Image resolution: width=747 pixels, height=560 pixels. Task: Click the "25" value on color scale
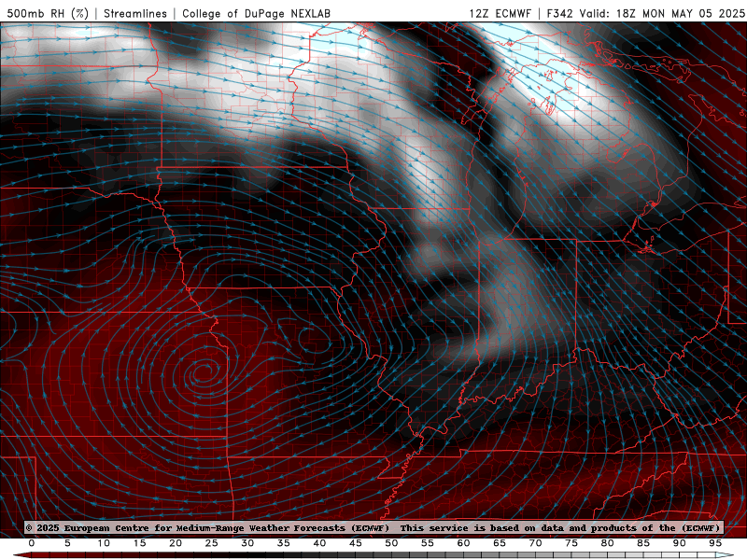tap(212, 543)
